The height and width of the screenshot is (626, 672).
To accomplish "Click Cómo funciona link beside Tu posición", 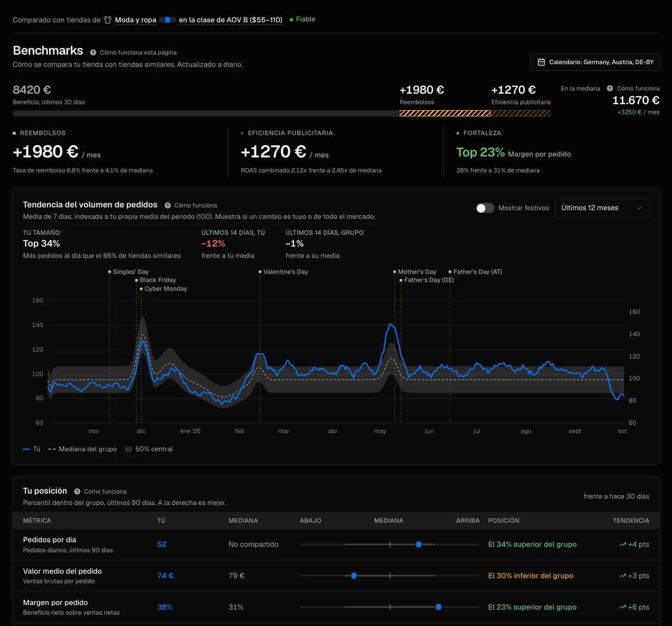I will [x=105, y=492].
